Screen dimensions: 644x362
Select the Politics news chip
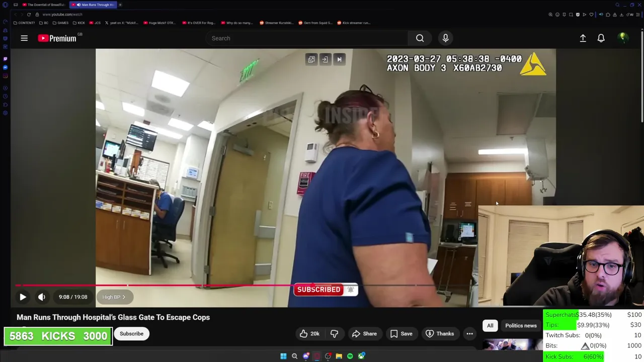(521, 326)
